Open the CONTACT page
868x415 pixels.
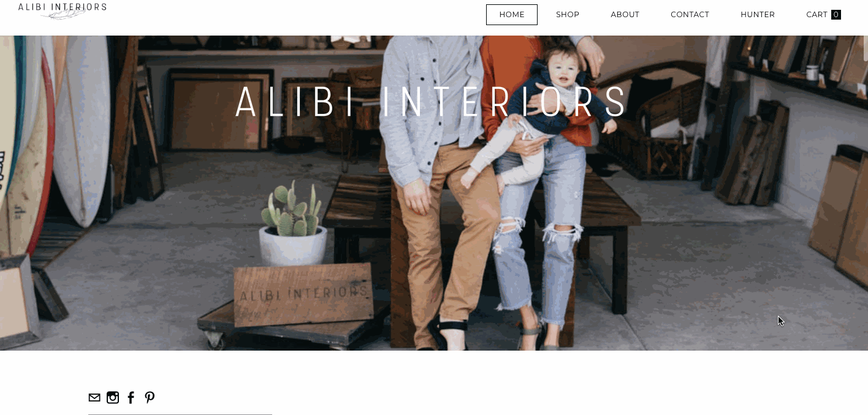(x=690, y=15)
